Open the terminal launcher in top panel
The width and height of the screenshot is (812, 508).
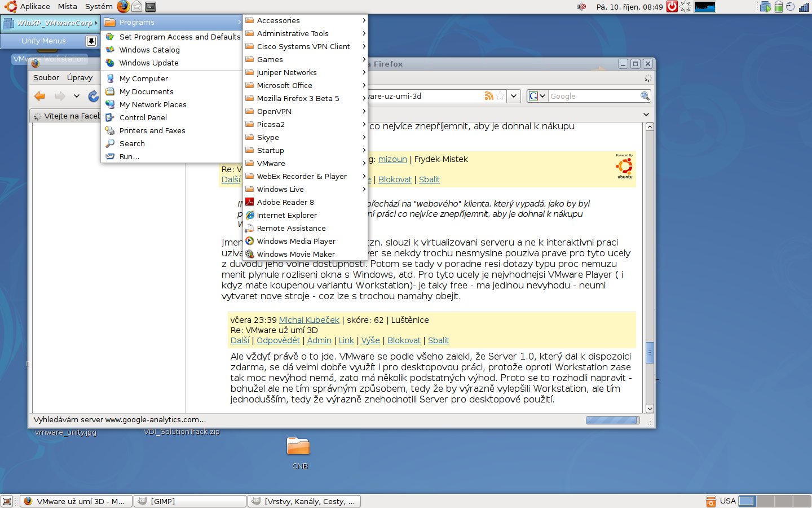(x=151, y=7)
